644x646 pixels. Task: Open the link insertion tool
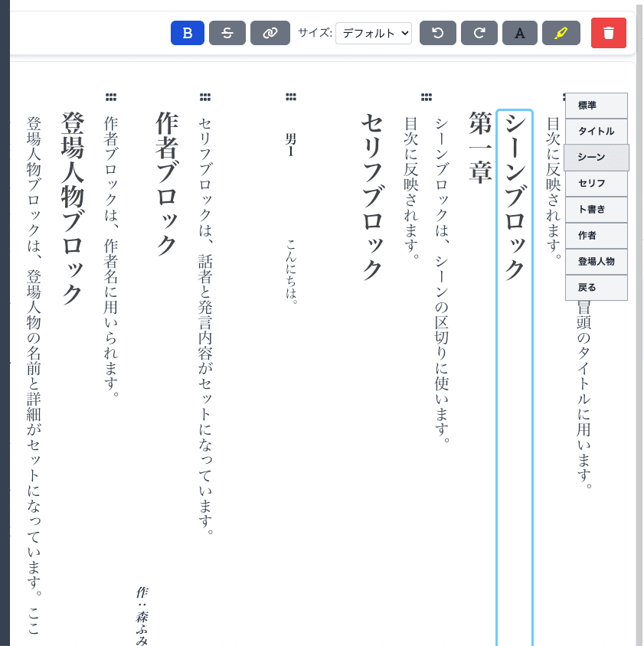coord(270,33)
